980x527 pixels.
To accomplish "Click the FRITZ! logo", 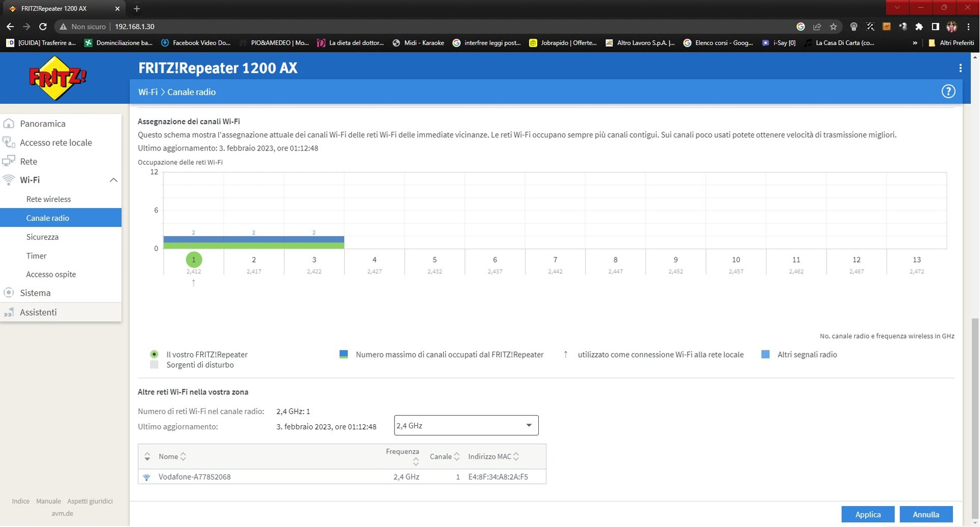I will (x=58, y=78).
